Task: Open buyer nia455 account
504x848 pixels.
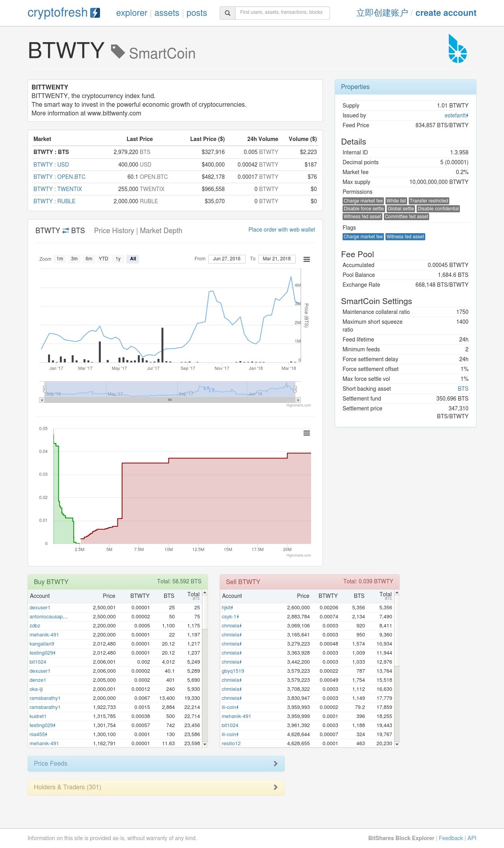Action: tap(38, 735)
